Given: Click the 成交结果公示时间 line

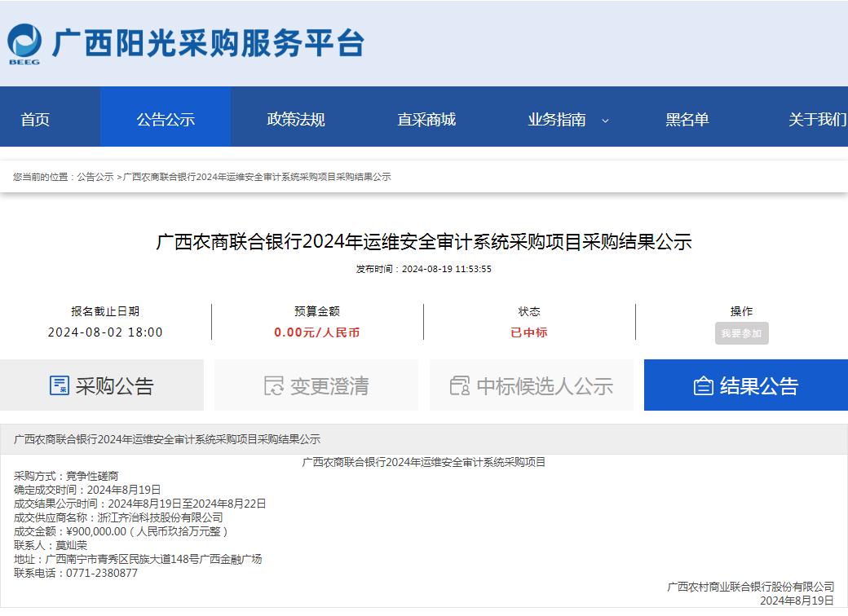Looking at the screenshot, I should 139,504.
